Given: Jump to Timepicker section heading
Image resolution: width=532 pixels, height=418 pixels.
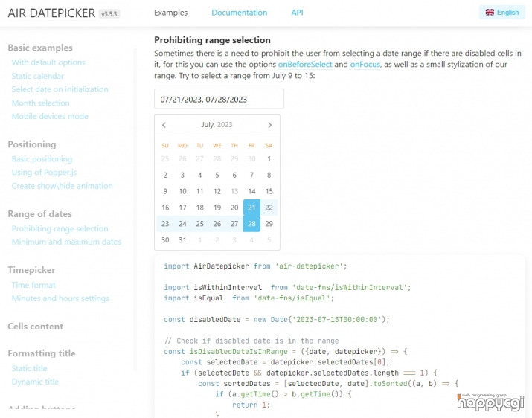Looking at the screenshot, I should click(x=31, y=270).
